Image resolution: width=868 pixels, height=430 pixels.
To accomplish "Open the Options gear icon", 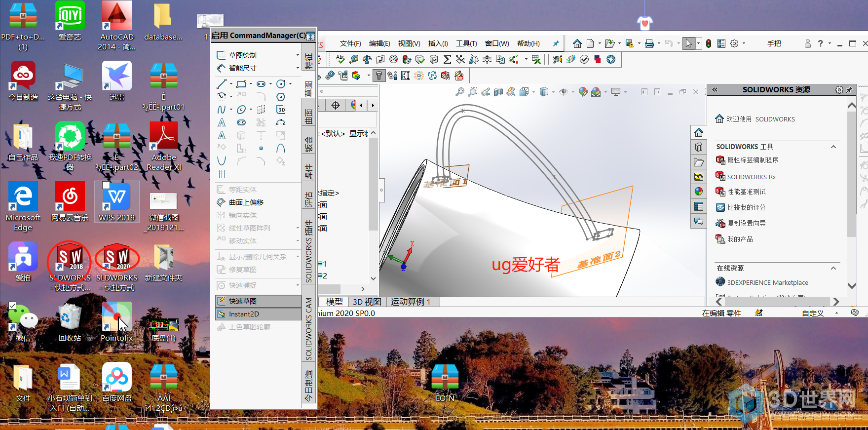I will click(734, 43).
